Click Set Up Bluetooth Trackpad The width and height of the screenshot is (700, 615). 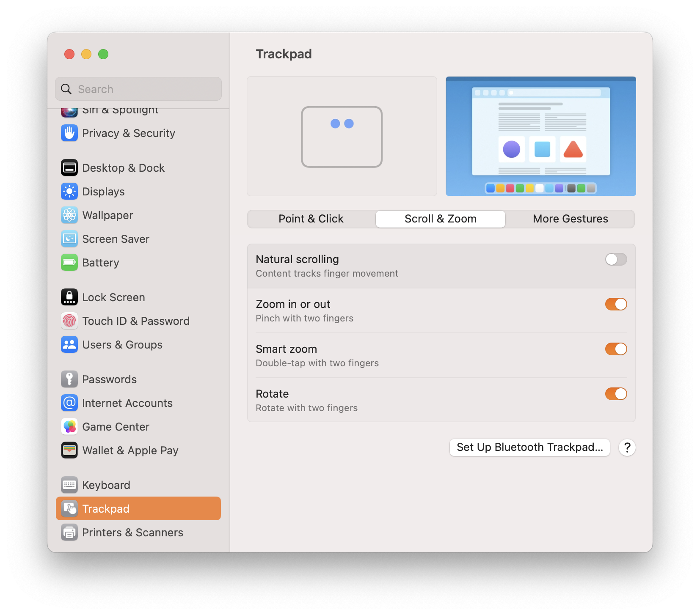(529, 447)
